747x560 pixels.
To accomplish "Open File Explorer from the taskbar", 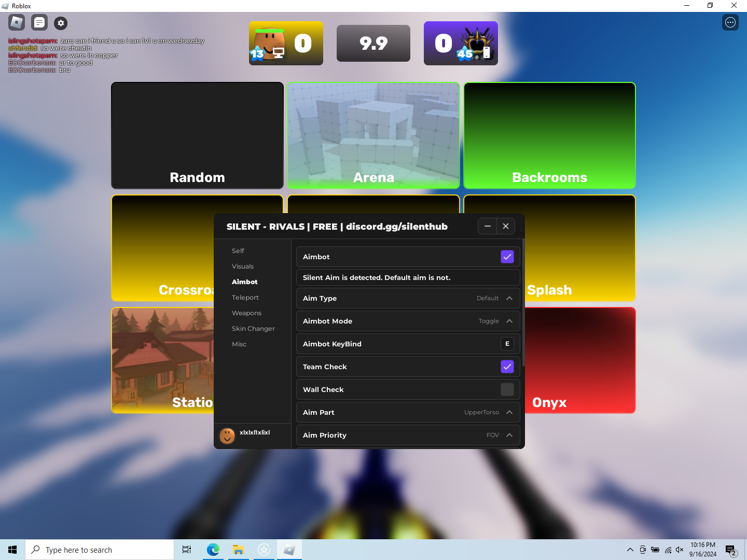I will pos(238,550).
